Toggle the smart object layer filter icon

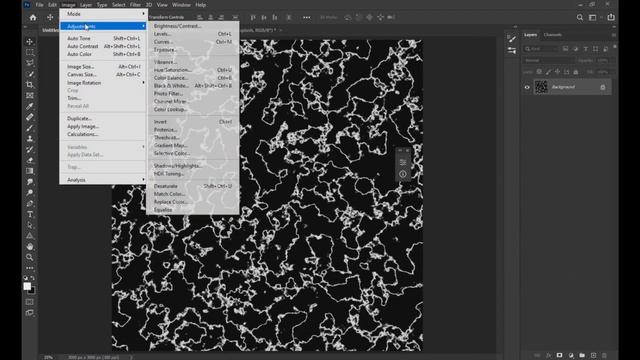[606, 49]
